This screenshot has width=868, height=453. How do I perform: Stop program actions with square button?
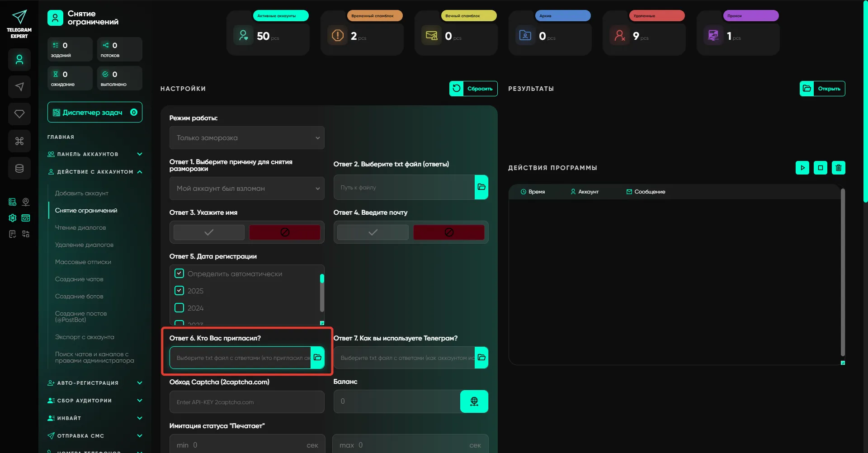click(x=821, y=168)
